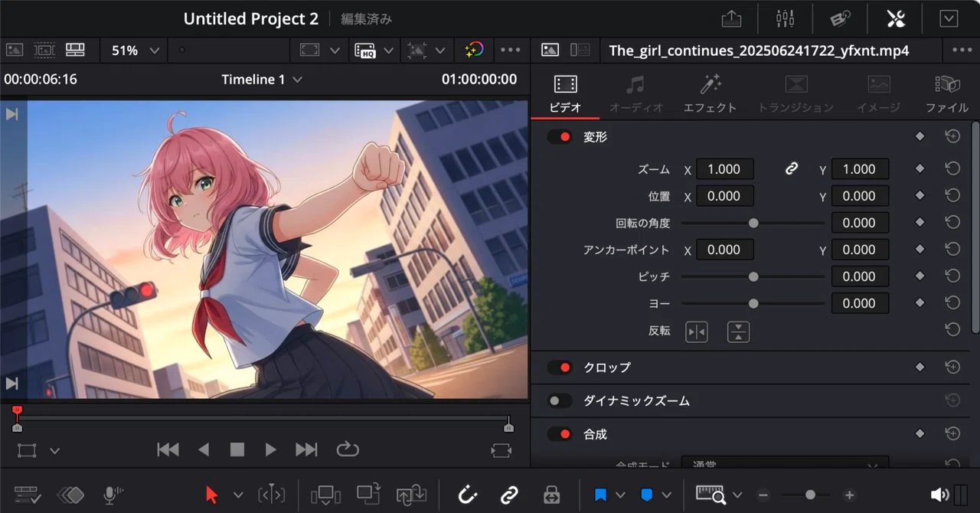Click the timeline zoom magnifier icon

point(711,495)
